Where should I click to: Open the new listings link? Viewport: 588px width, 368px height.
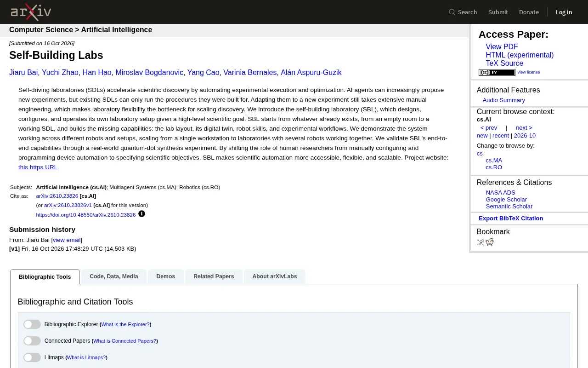[x=482, y=136]
